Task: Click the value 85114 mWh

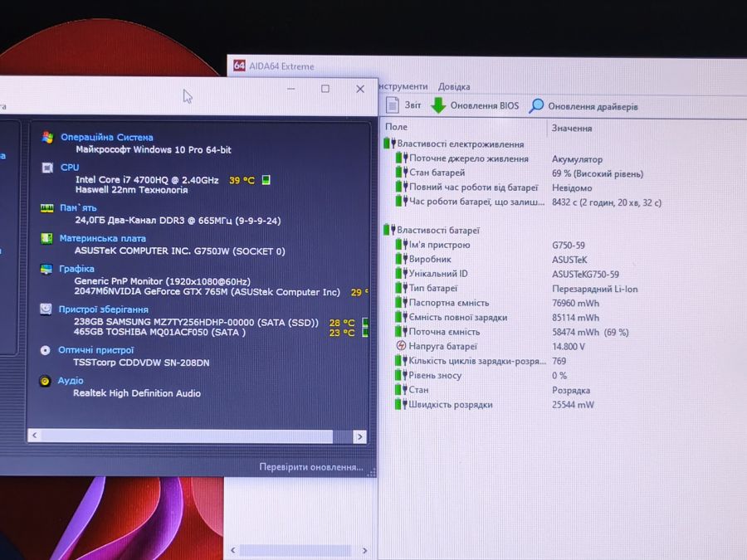Action: (x=575, y=318)
